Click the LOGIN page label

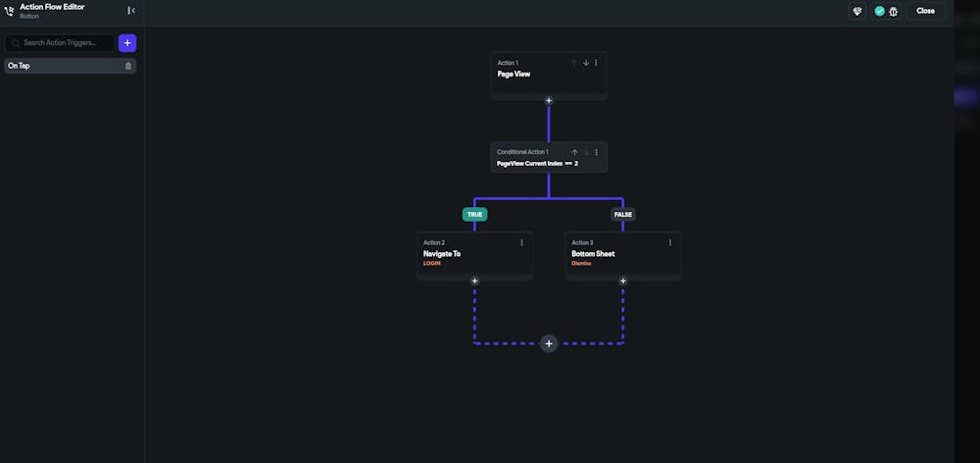432,264
